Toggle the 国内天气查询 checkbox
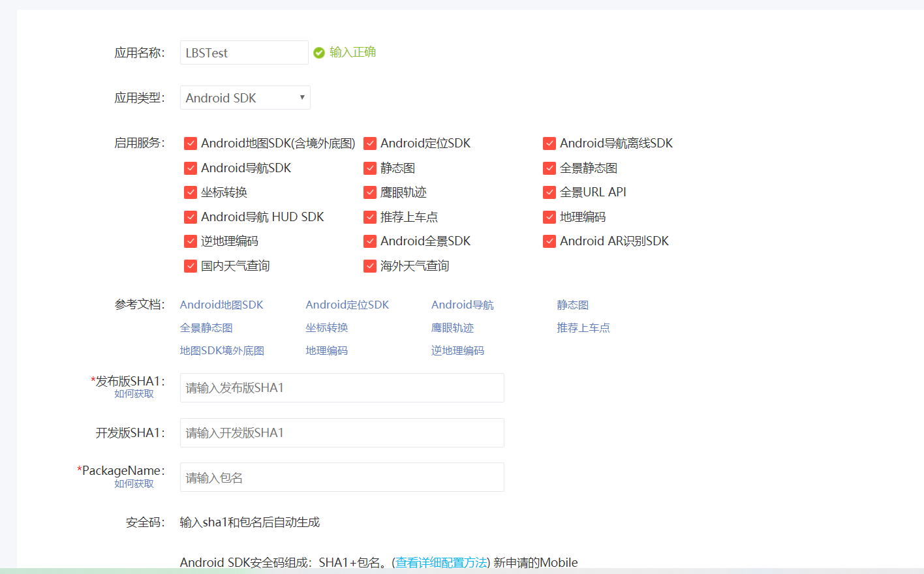924x574 pixels. (190, 265)
